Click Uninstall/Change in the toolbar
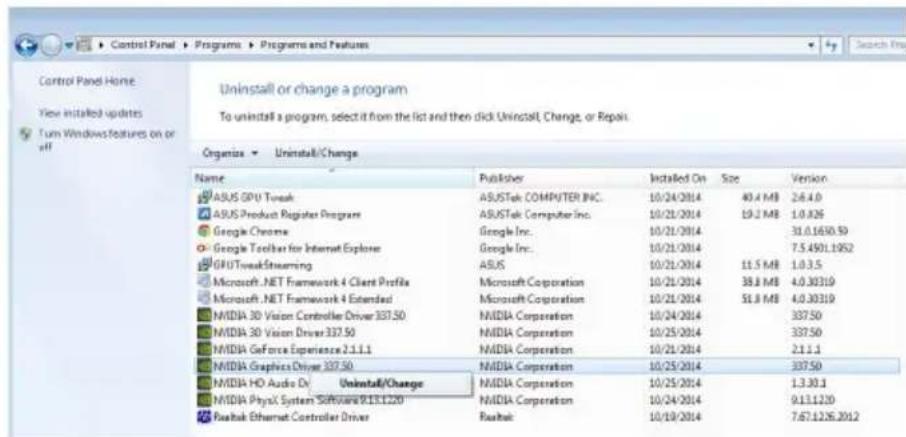Screen dimensions: 906x437 click(317, 154)
